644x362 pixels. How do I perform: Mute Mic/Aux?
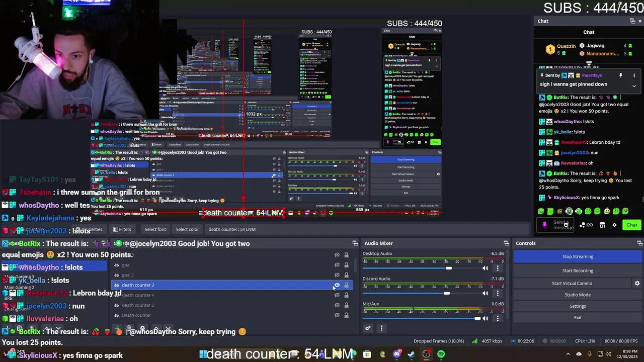(486, 318)
